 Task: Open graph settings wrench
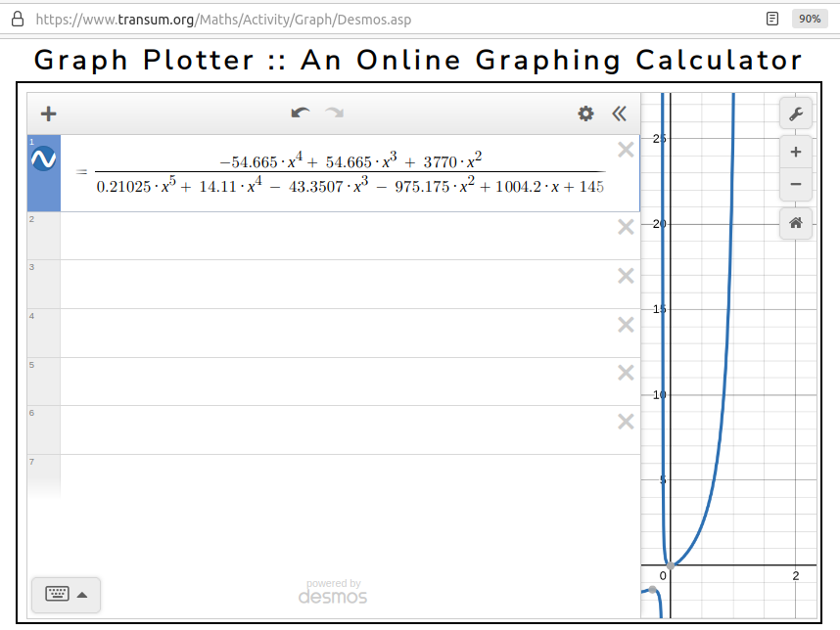(x=796, y=113)
